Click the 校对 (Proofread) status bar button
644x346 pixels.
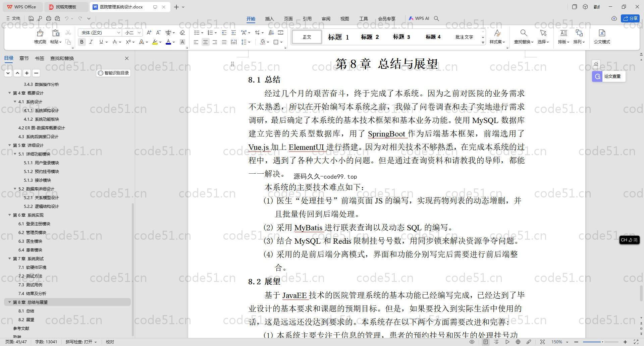[x=110, y=342]
